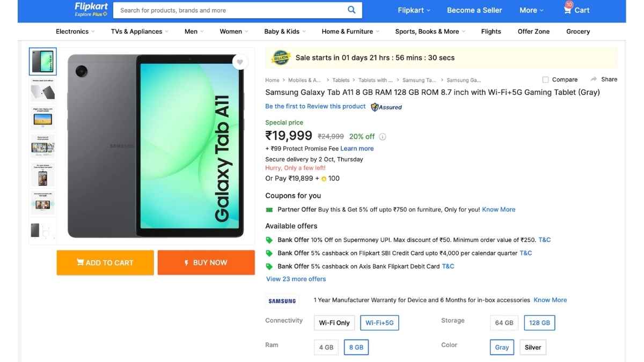Click the price info icon

(383, 137)
